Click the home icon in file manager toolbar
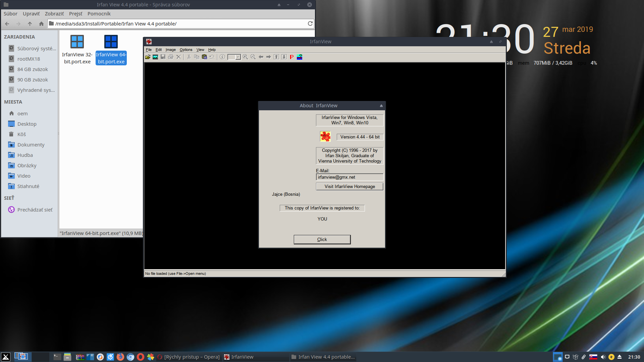 [41, 24]
